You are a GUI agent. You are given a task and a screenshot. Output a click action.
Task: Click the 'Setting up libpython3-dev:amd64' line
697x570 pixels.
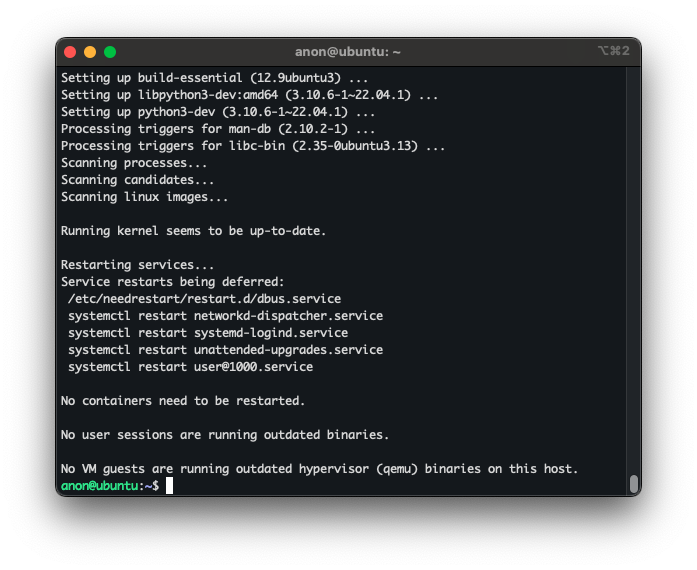[x=249, y=95]
